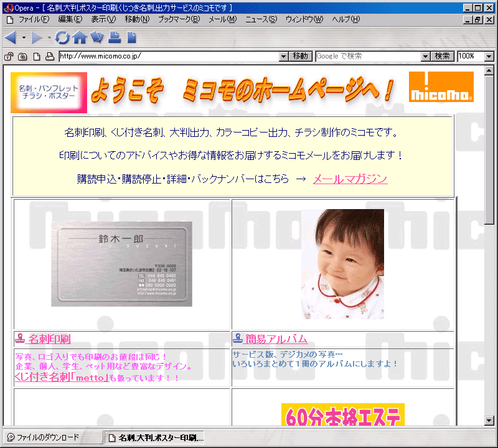Screen dimensions: 498x448
Task: Click the vertical scrollbar thumb
Action: pyautogui.click(x=489, y=149)
